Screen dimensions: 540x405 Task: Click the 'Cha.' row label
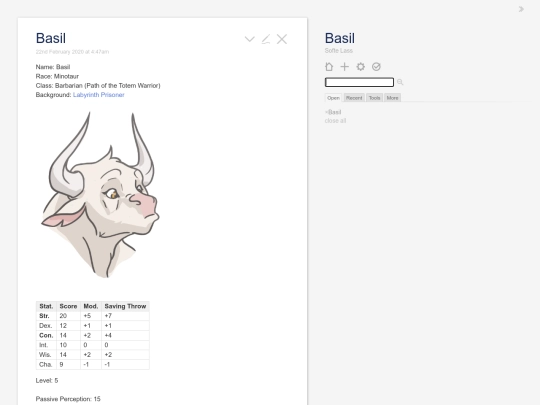click(45, 364)
